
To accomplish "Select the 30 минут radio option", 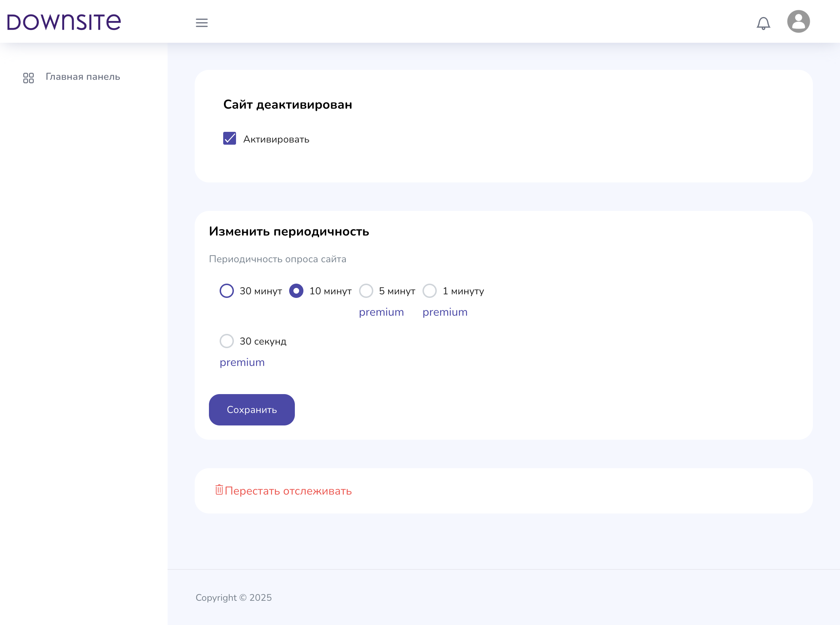I will point(227,291).
